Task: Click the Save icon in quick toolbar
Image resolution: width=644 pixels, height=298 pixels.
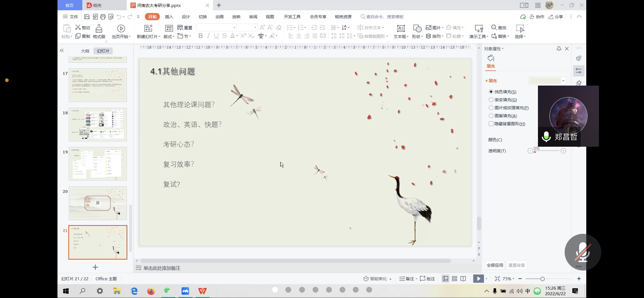Action: pyautogui.click(x=87, y=17)
